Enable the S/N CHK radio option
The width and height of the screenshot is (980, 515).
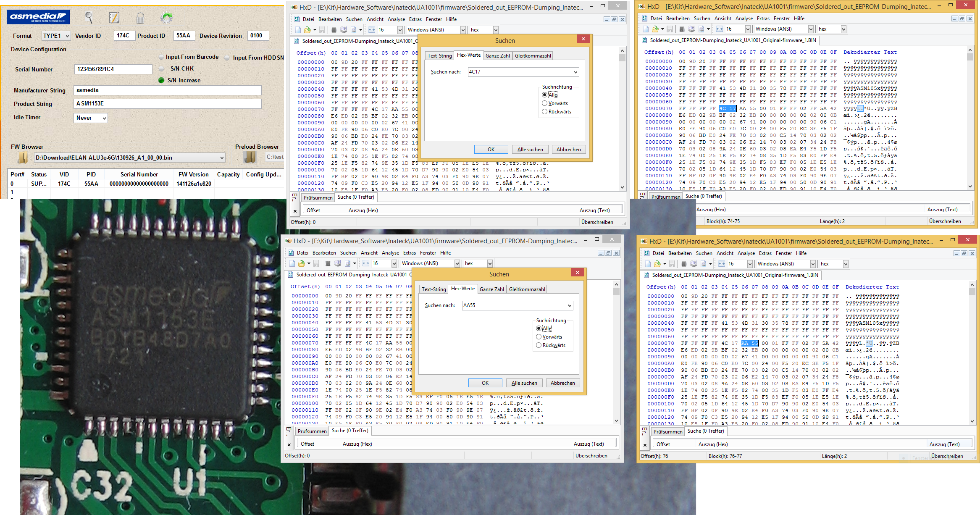(x=161, y=68)
